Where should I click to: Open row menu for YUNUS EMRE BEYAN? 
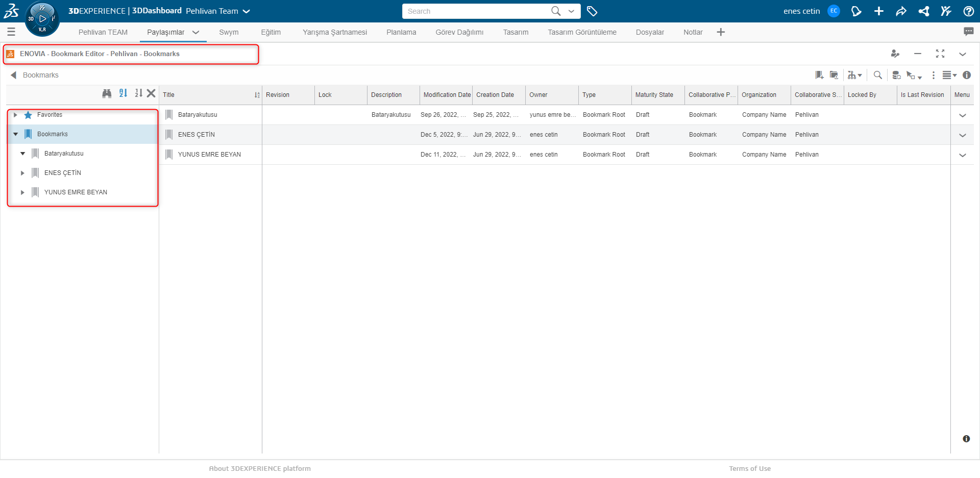tap(963, 155)
